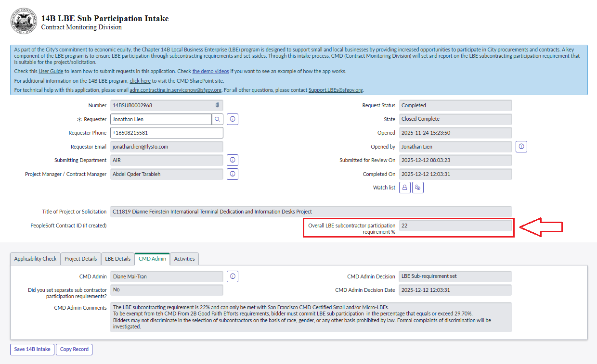Open info icon next to Project Manager field
The height and width of the screenshot is (364, 597).
click(233, 174)
